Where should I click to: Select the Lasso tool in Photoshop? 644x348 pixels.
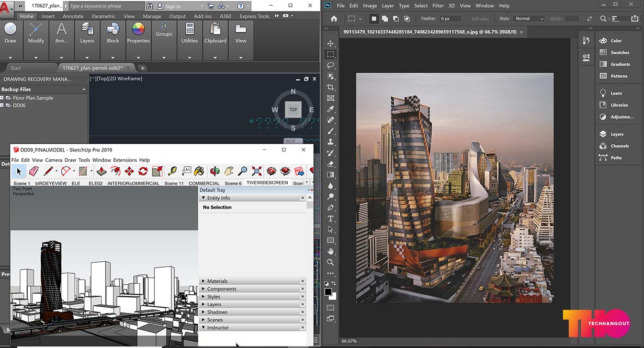331,65
